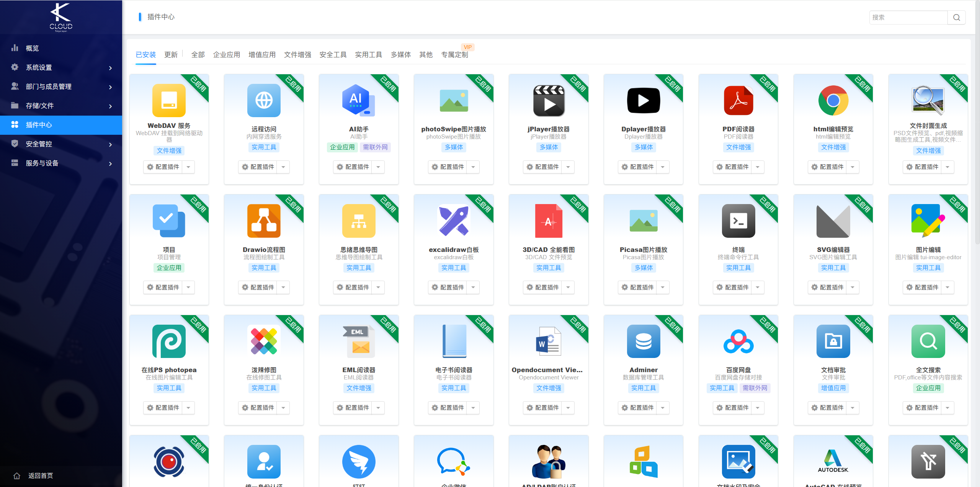This screenshot has width=980, height=487.
Task: Configure the excalidraw白板 plugin
Action: (x=448, y=288)
